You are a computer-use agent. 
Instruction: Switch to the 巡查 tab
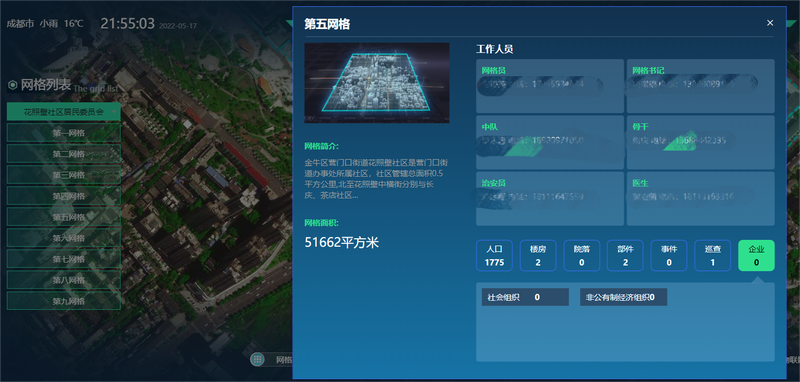(713, 256)
